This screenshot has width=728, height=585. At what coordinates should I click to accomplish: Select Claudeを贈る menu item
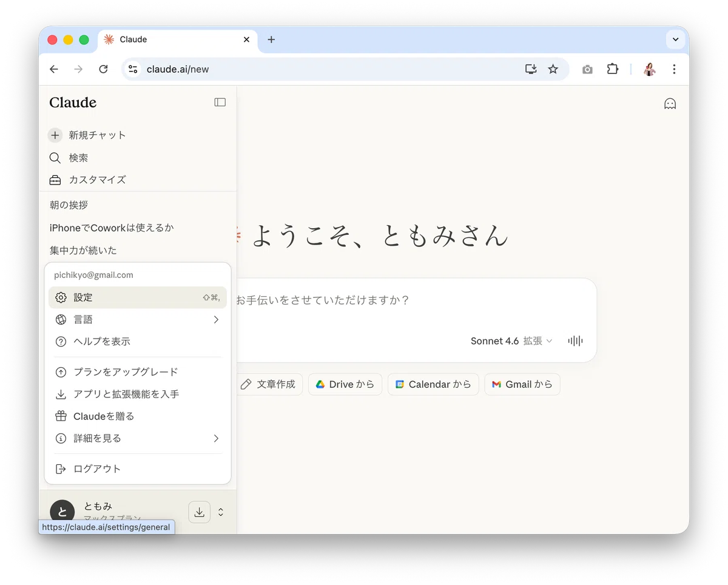click(x=138, y=416)
